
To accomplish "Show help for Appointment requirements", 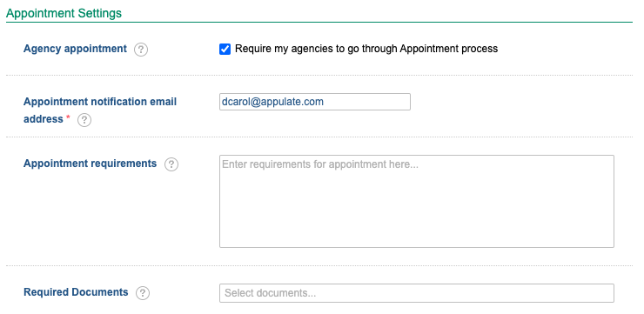I will point(171,164).
